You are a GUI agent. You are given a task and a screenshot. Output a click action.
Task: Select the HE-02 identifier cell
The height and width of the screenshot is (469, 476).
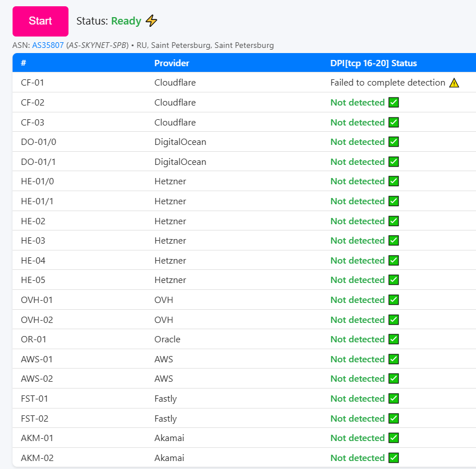point(33,221)
